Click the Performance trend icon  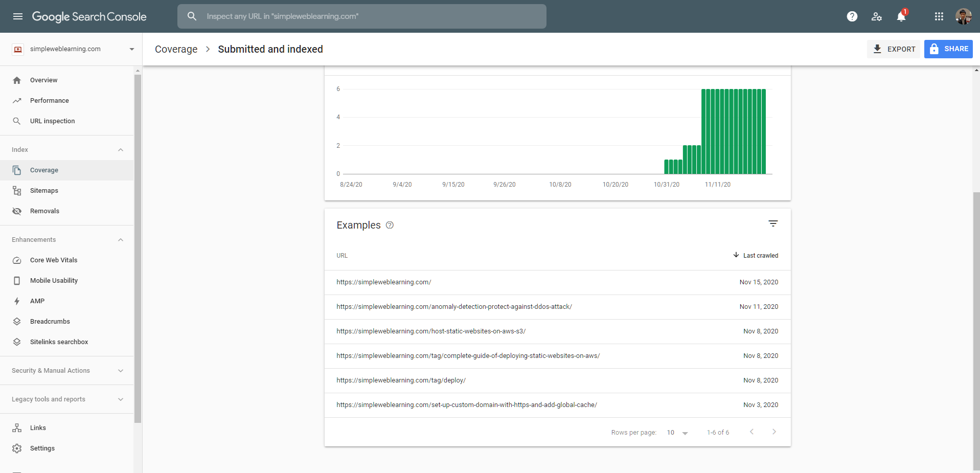17,101
